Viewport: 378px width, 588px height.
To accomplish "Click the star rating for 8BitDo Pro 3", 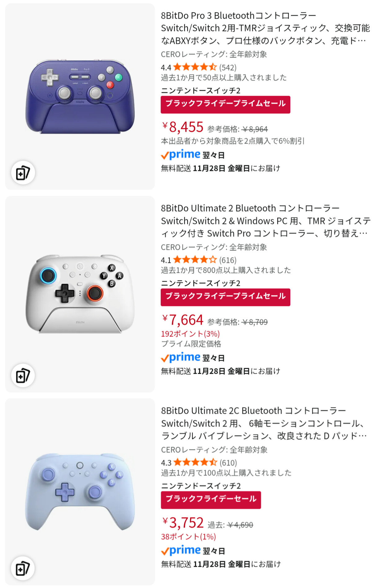I will click(195, 67).
